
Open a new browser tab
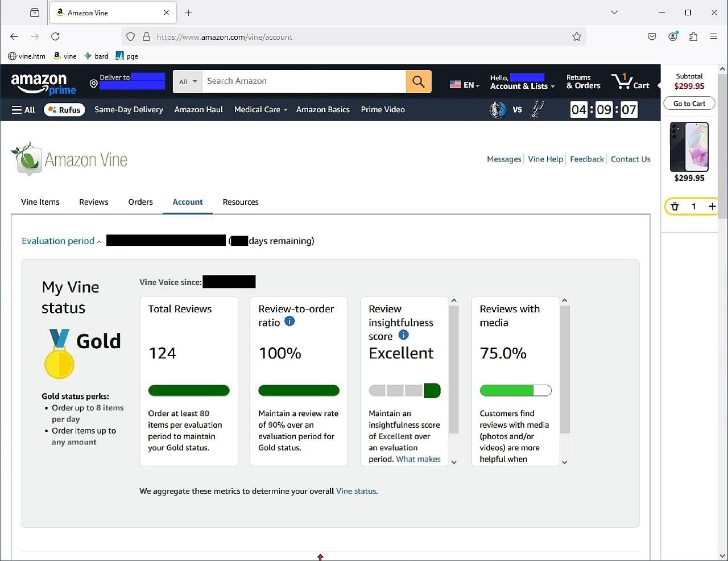(189, 13)
